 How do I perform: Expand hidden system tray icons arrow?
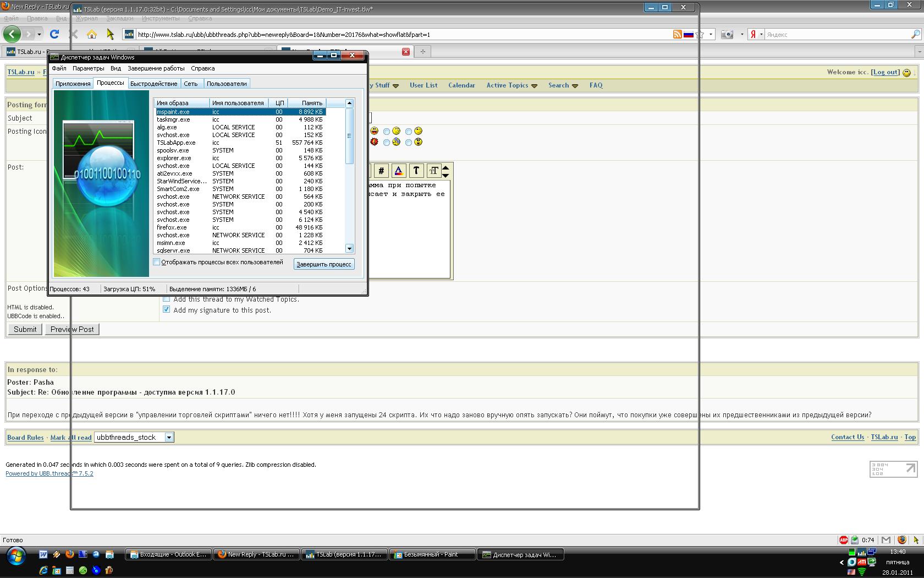tap(842, 562)
